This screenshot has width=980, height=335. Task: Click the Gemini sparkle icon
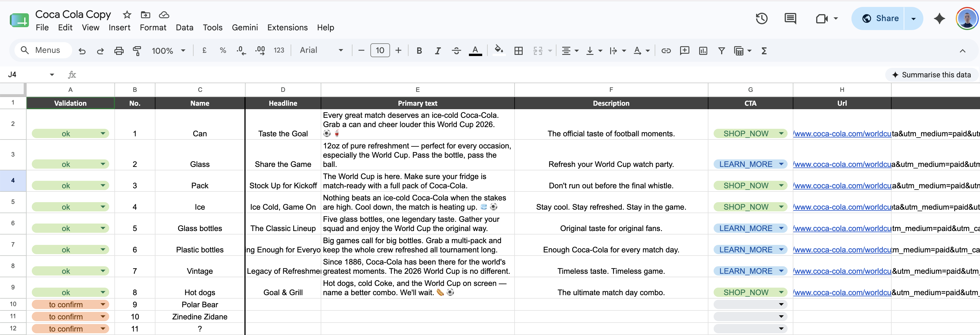tap(939, 18)
